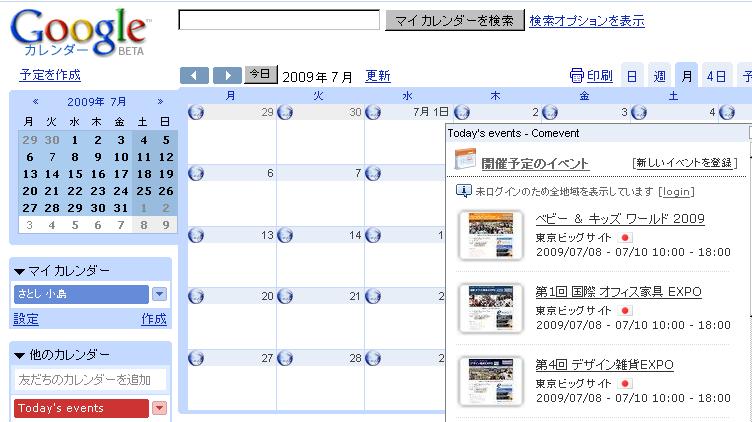The image size is (752, 422).
Task: Click thumbnail for デザイン雑貨EXPO event
Action: [491, 381]
